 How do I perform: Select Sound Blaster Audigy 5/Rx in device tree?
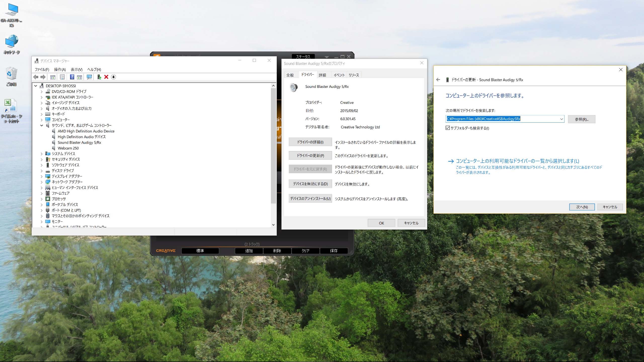pyautogui.click(x=79, y=143)
